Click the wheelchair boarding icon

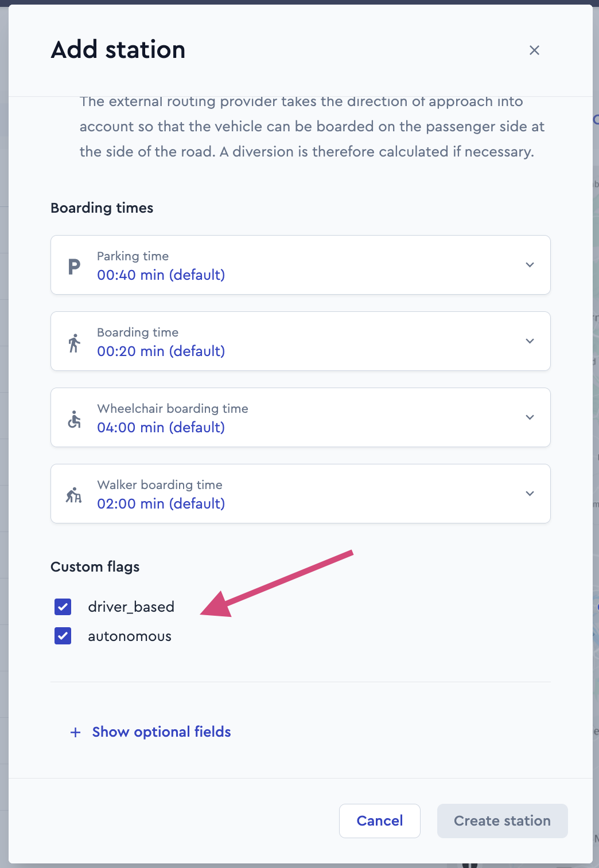(74, 419)
